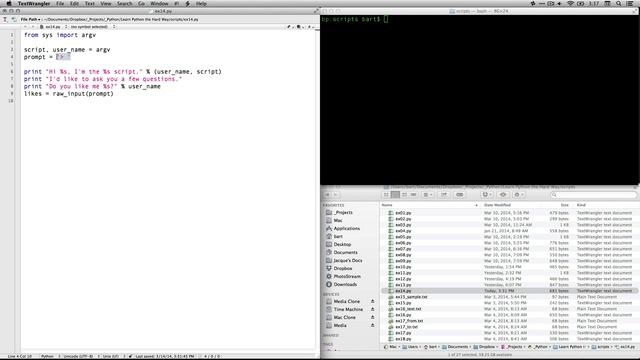Eject the Media volume
This screenshot has width=640, height=360.
point(373,325)
